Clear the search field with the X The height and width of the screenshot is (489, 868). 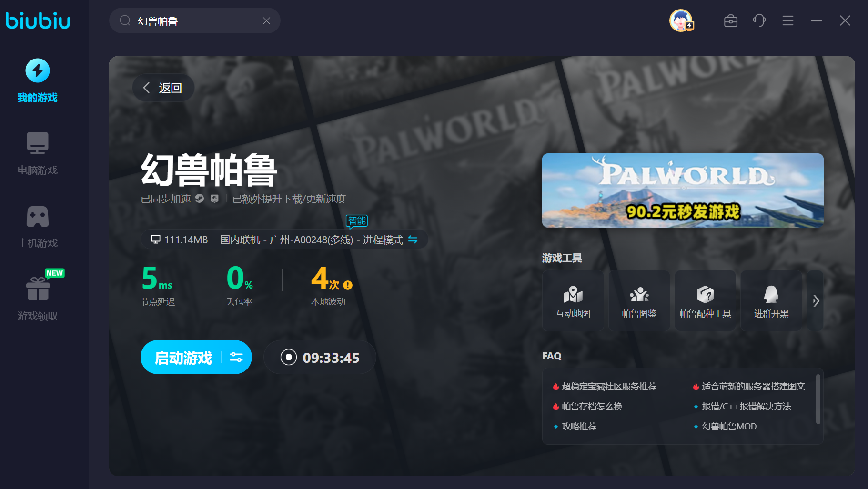266,21
